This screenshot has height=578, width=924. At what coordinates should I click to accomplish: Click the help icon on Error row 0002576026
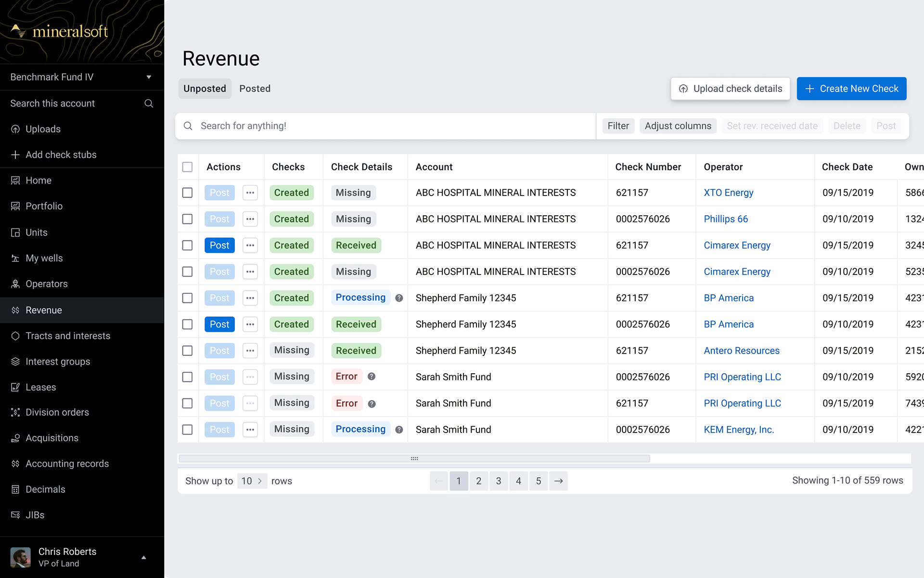[x=372, y=377]
